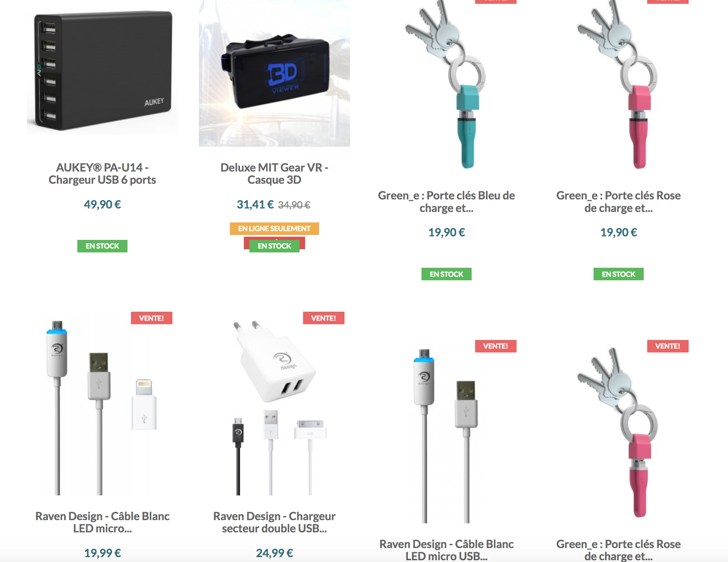Screen dimensions: 728x562
Task: Click the EN LIGNE SEULEMENT badge
Action: tap(274, 229)
